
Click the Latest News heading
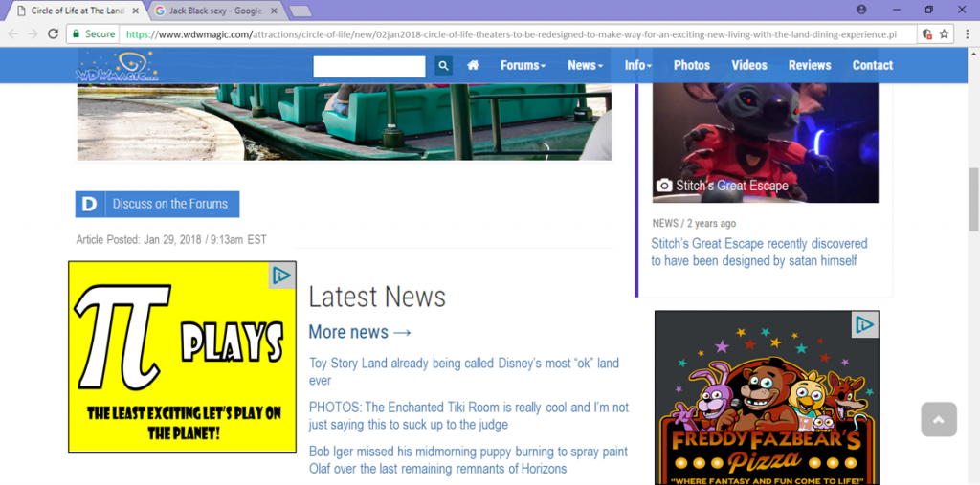point(377,297)
